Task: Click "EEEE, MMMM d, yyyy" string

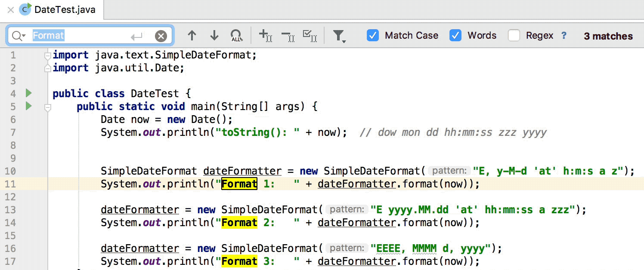Action: pyautogui.click(x=430, y=249)
